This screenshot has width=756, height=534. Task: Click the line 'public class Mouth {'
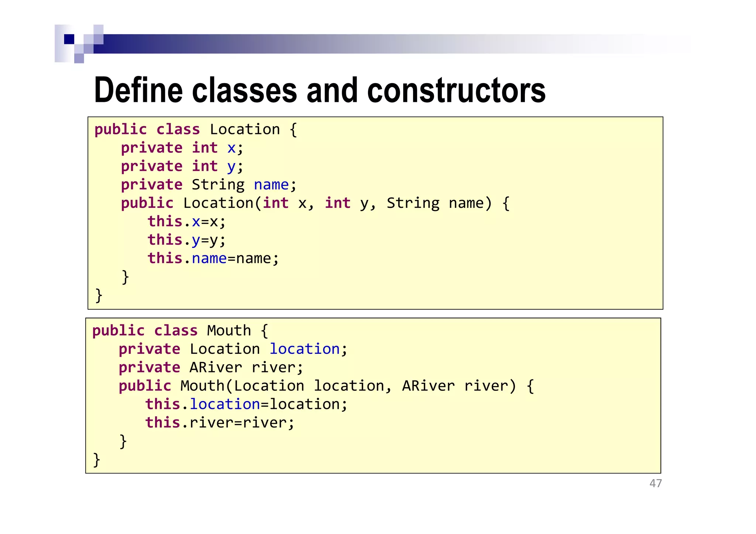[x=180, y=331]
